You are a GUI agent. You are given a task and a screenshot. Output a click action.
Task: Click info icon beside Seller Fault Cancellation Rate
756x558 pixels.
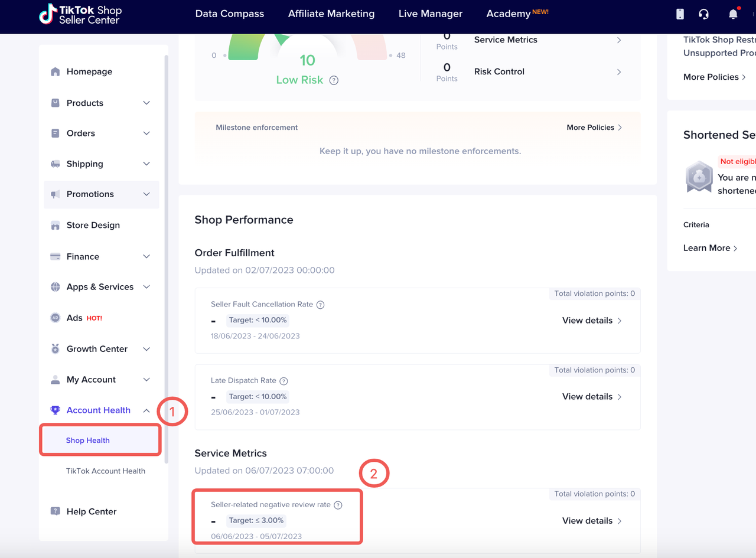[x=321, y=305]
